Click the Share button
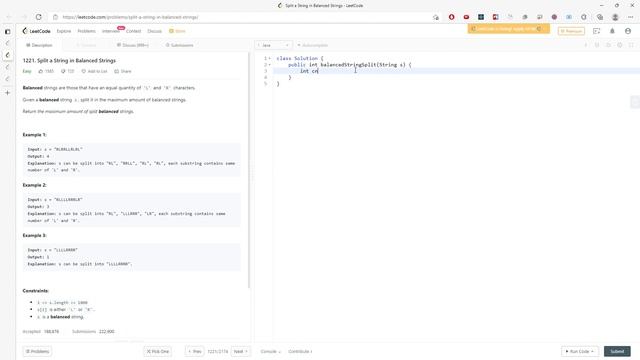Viewport: 640px width, 360px height. pyautogui.click(x=123, y=71)
